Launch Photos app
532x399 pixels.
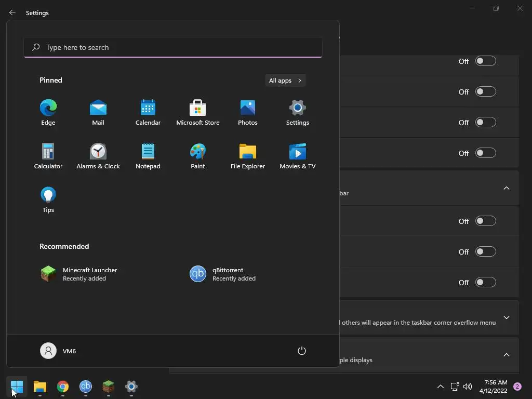[248, 113]
